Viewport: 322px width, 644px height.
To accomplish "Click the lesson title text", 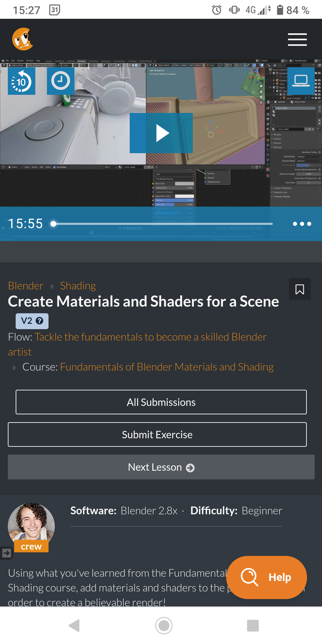I will [143, 301].
